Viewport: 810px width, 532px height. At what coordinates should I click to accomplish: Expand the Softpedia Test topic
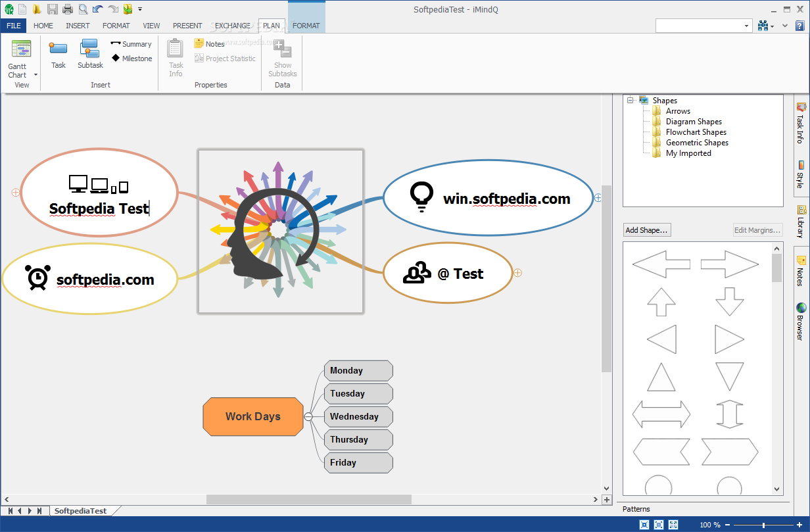[x=16, y=193]
